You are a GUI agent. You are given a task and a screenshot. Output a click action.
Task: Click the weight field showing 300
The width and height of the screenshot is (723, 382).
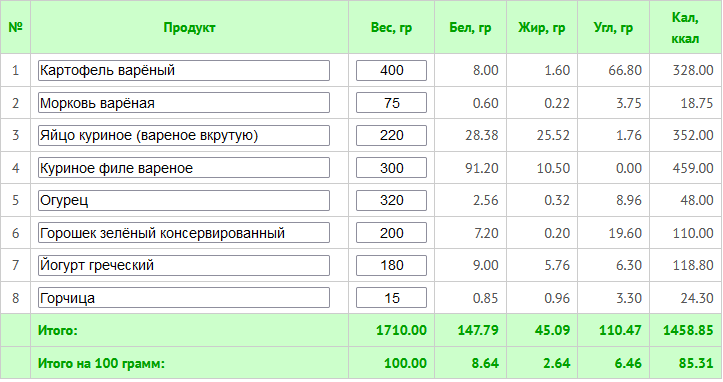(x=391, y=168)
